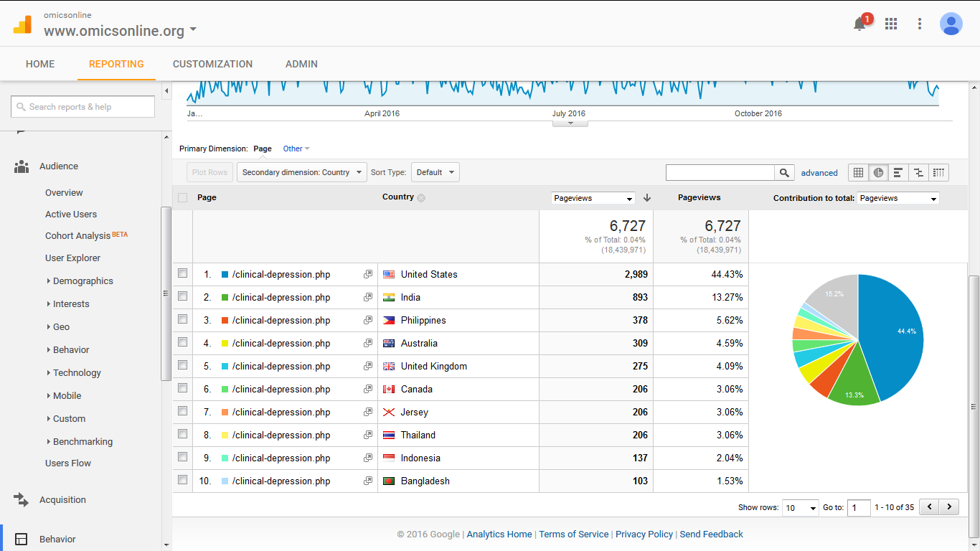Expand the chart annotations drawer arrow
The width and height of the screenshot is (980, 551).
coord(570,123)
